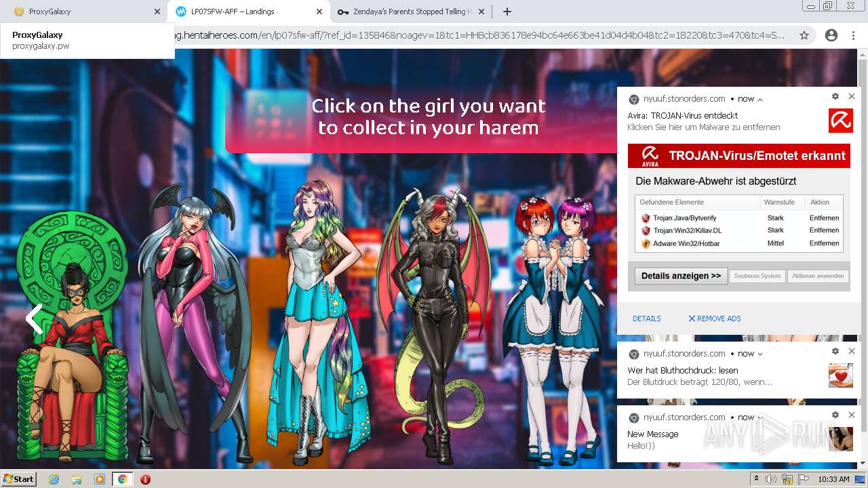Viewport: 868px width, 488px height.
Task: Close the Avira TROJAN-Virus notification
Action: coord(852,97)
